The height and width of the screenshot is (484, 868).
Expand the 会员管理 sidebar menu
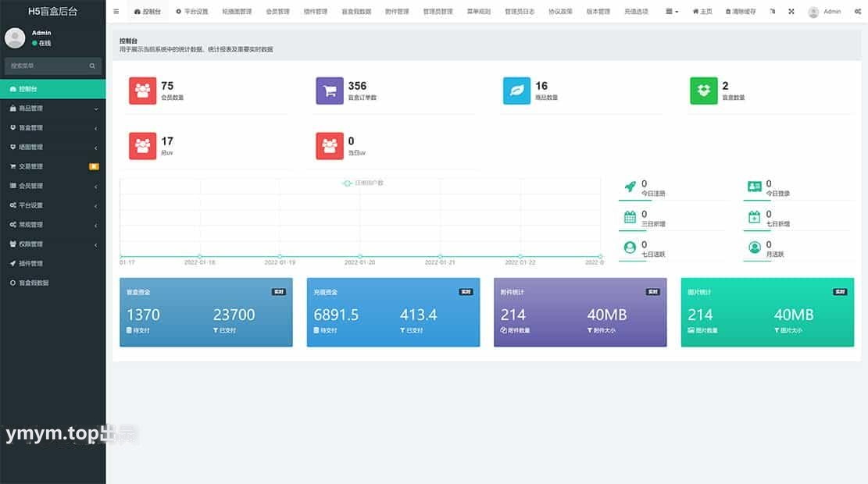click(x=53, y=186)
